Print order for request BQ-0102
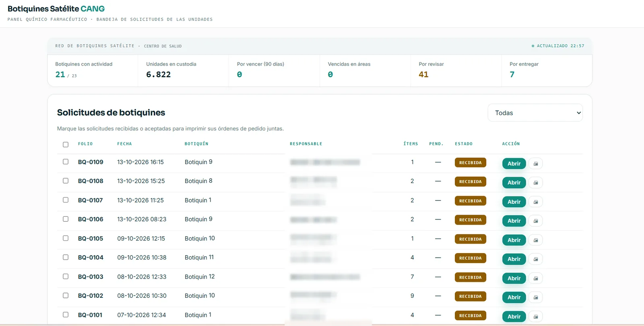The width and height of the screenshot is (644, 326). coord(535,297)
